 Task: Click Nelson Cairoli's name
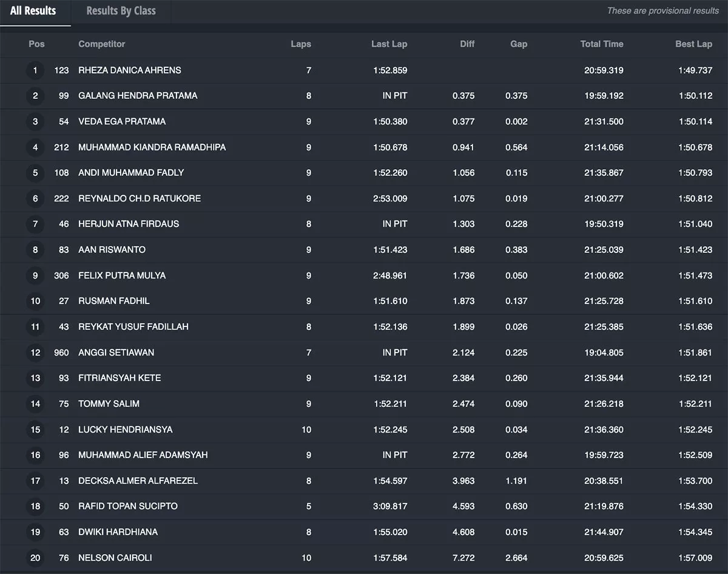115,558
